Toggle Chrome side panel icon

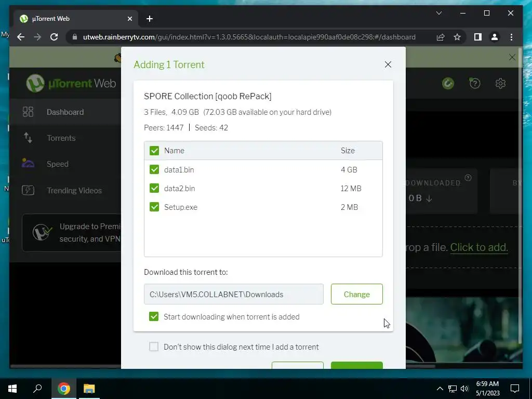point(478,37)
